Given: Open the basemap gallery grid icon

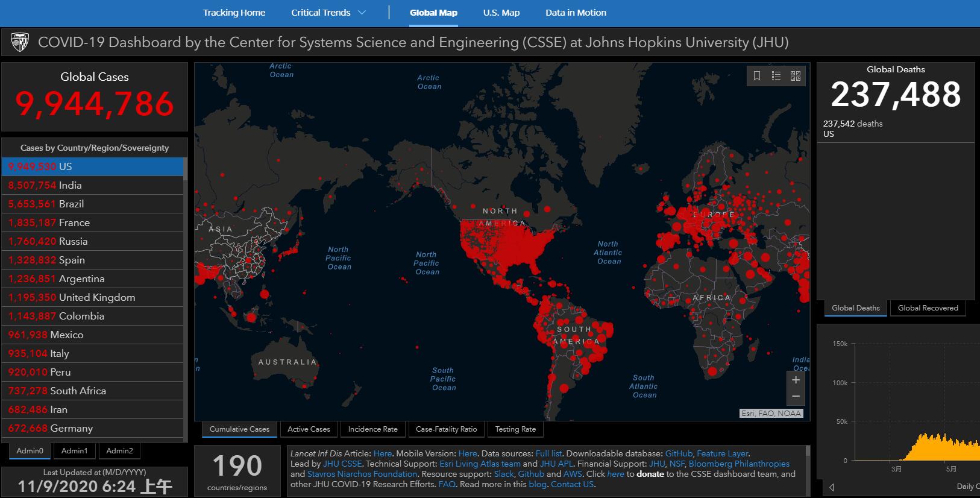Looking at the screenshot, I should point(796,75).
